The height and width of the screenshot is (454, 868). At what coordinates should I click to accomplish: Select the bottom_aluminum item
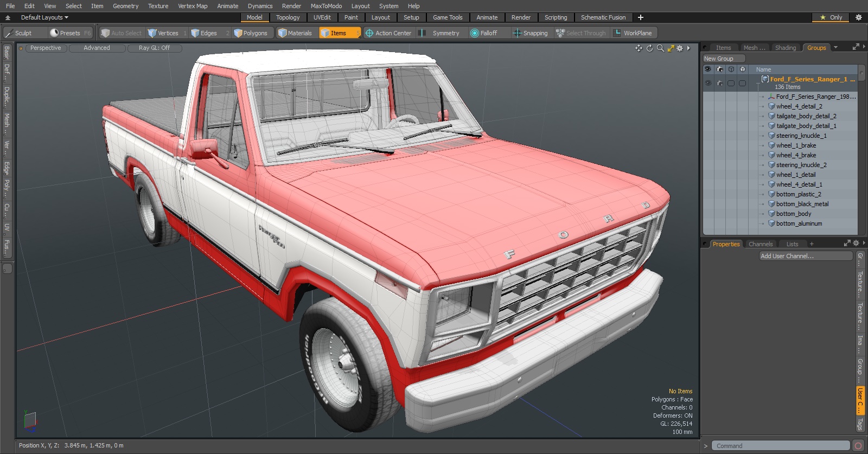pos(799,223)
